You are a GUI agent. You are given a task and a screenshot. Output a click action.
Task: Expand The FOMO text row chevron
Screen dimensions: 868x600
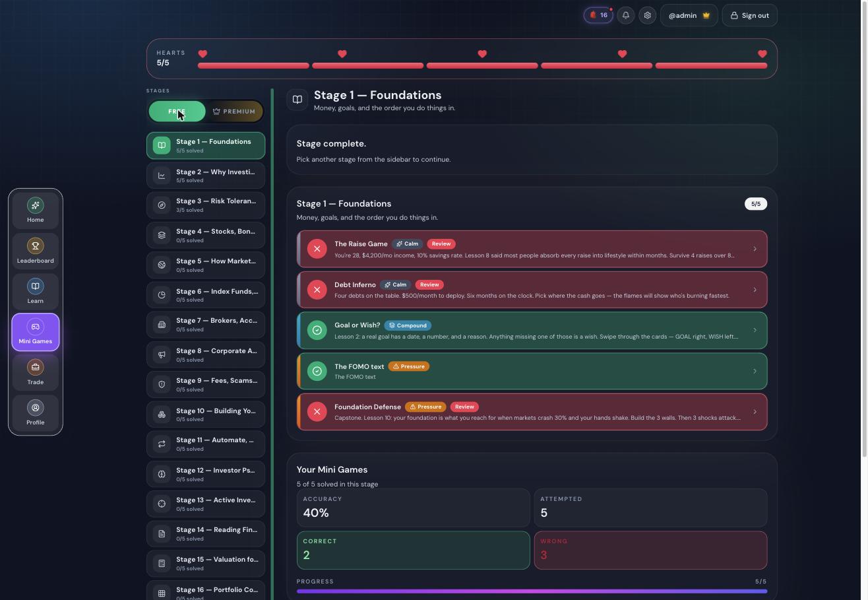(755, 371)
